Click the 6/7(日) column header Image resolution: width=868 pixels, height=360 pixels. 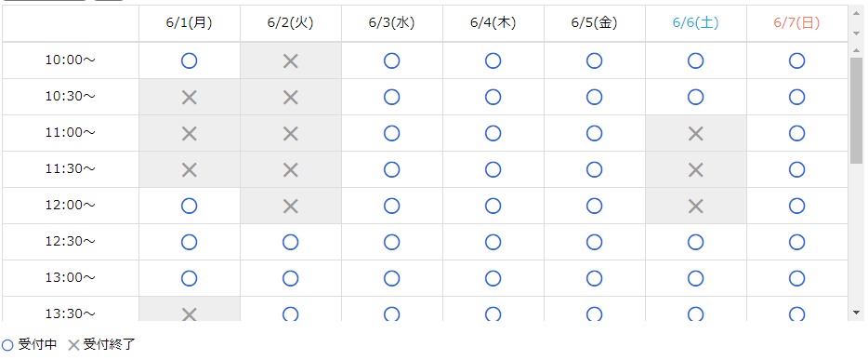[x=796, y=22]
